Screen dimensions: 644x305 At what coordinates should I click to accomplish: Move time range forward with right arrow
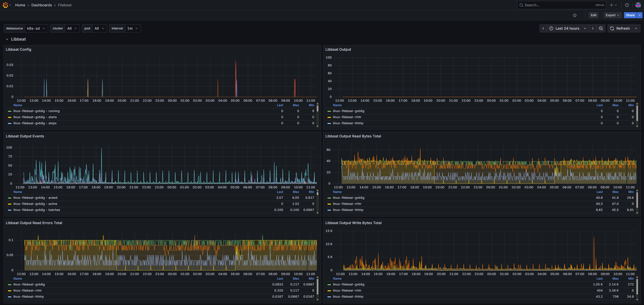coord(593,28)
